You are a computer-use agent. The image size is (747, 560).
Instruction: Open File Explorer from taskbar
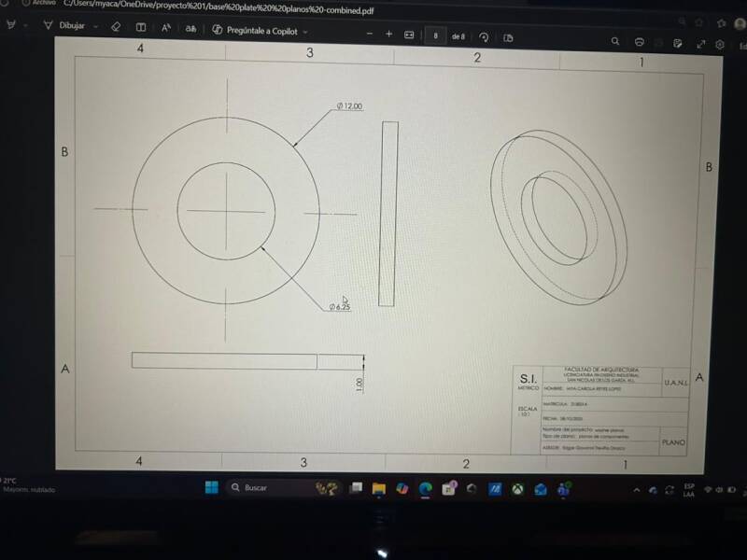click(x=379, y=488)
